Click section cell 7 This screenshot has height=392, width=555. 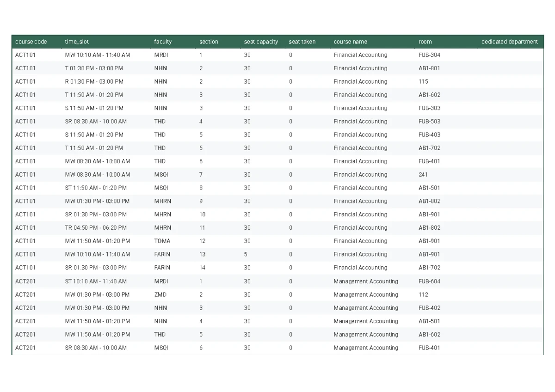(201, 175)
